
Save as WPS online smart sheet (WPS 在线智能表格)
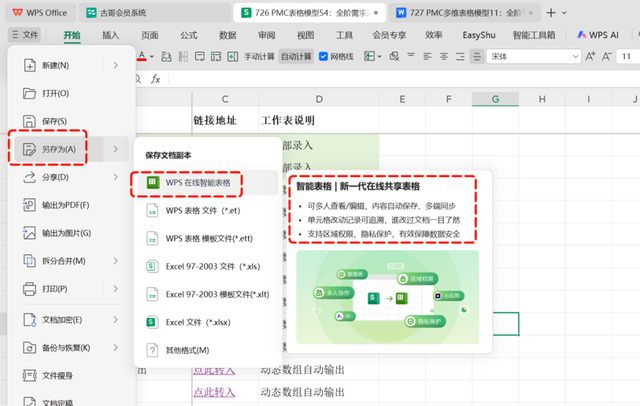click(x=208, y=182)
